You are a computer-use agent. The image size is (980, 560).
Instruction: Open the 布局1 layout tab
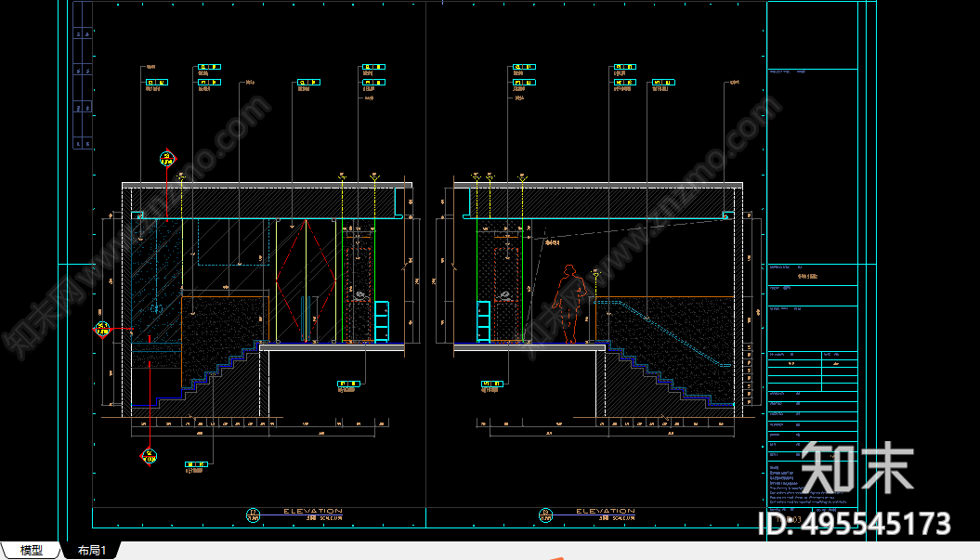92,550
